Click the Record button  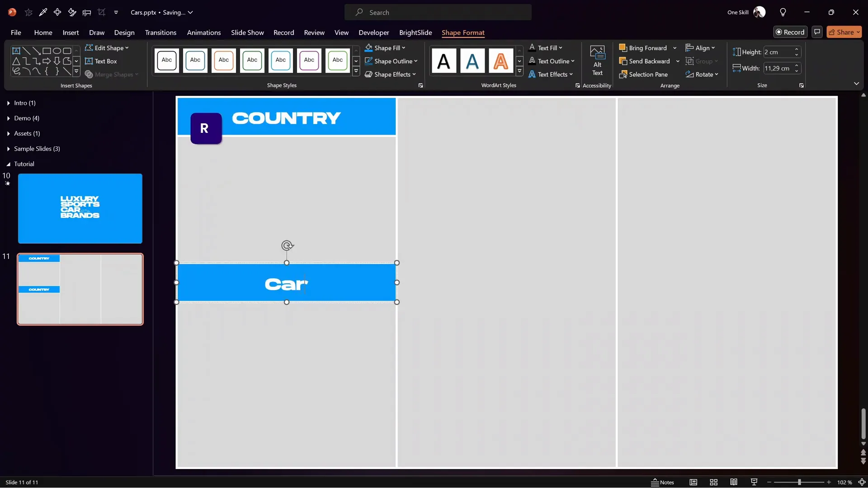pos(790,32)
